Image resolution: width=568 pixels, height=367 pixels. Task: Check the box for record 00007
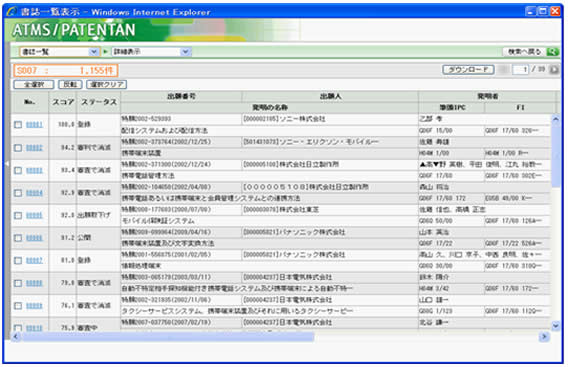pos(18,260)
